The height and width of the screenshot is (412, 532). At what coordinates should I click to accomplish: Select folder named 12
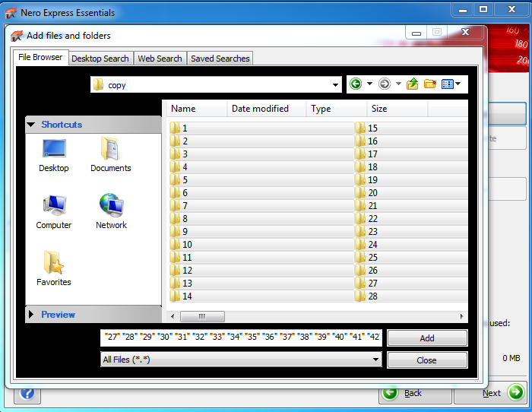click(x=261, y=270)
